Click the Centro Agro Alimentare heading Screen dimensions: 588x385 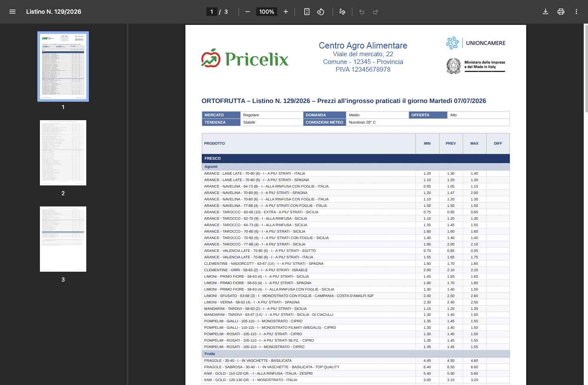point(363,45)
